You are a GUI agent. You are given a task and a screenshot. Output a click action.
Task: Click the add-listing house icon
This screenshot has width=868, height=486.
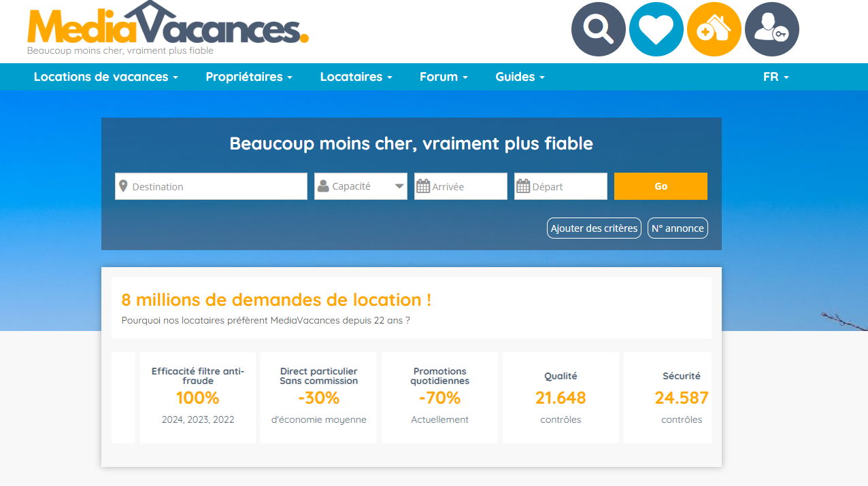[x=714, y=29]
